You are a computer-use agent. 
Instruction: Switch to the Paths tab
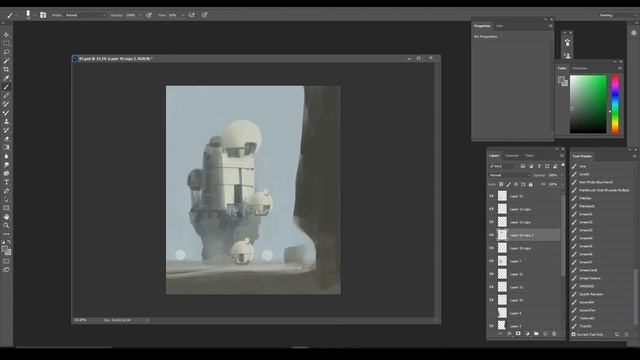tap(529, 156)
